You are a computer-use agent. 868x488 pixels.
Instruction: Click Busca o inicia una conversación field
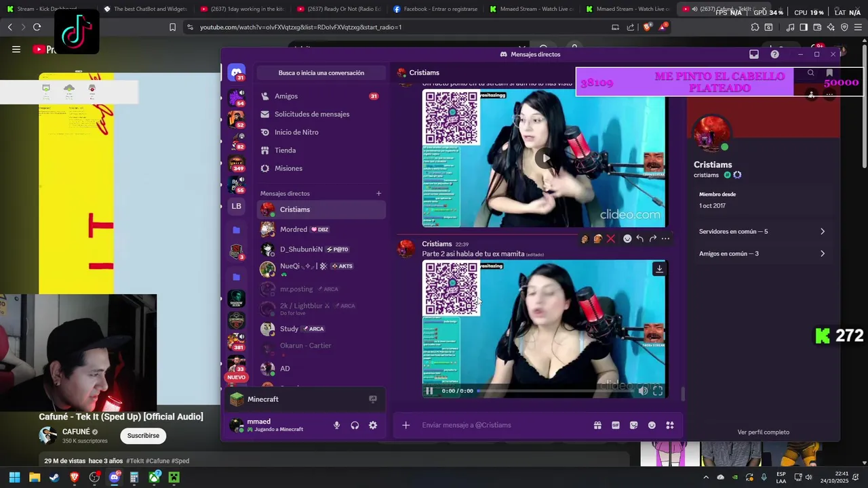coord(321,73)
